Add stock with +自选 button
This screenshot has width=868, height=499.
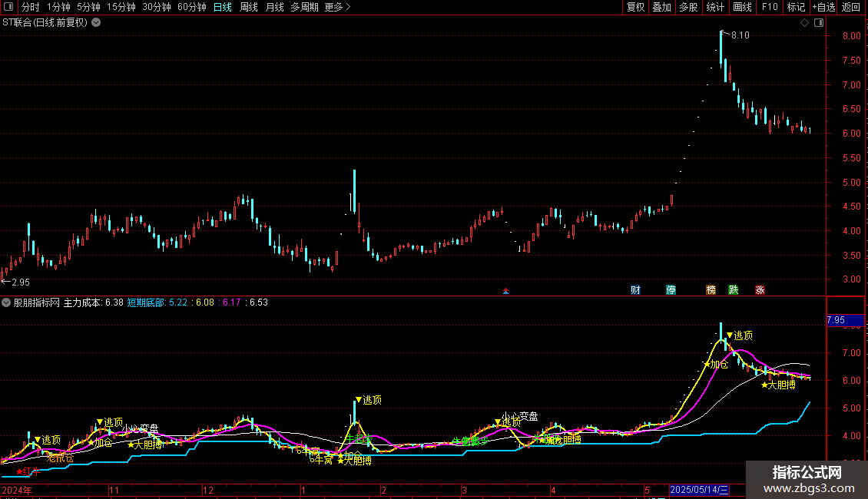823,7
